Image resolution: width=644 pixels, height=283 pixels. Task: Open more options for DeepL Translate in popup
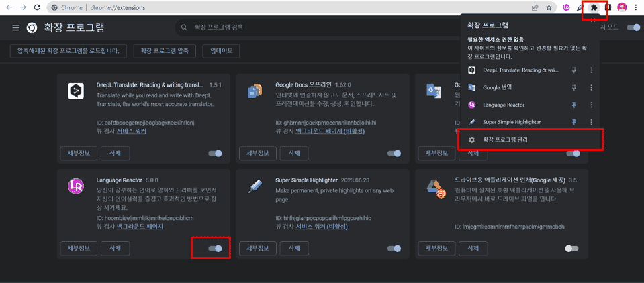[x=591, y=70]
